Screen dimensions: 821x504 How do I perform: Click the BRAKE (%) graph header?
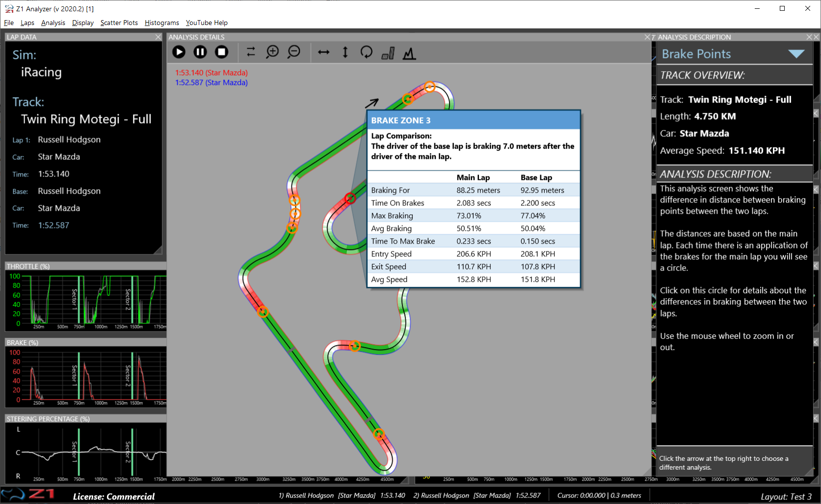click(x=85, y=343)
